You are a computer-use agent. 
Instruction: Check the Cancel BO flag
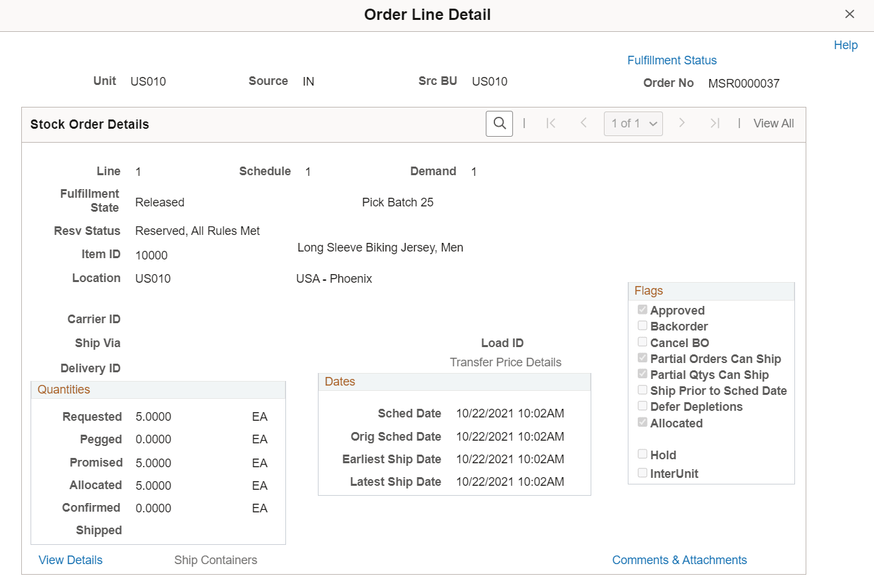642,342
